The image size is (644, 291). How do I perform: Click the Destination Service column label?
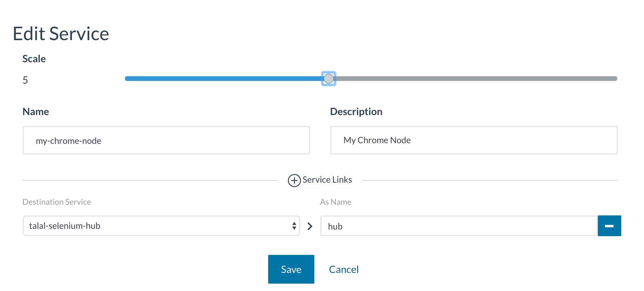tap(57, 202)
